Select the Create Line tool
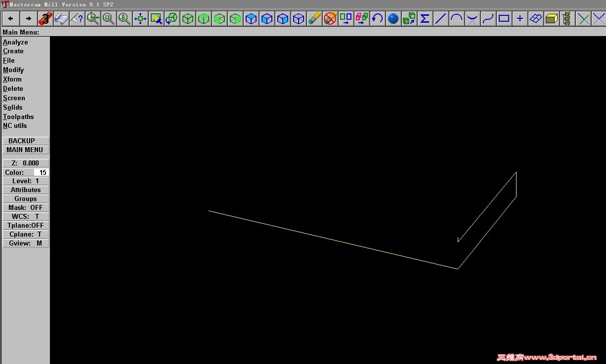 pos(440,18)
